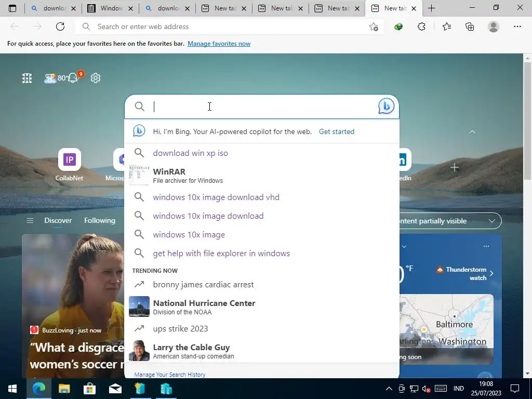
Task: Collapse quick links with the chevron arrow
Action: tap(472, 131)
